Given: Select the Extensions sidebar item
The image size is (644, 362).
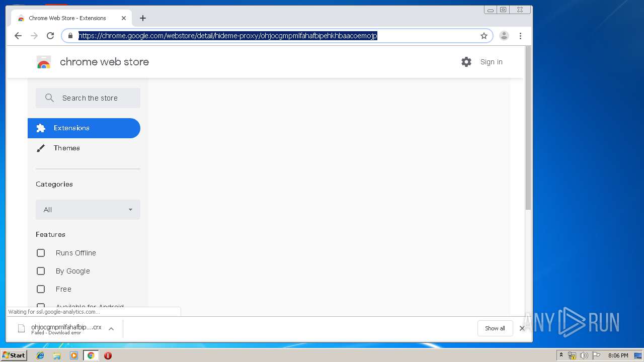Looking at the screenshot, I should [x=84, y=128].
